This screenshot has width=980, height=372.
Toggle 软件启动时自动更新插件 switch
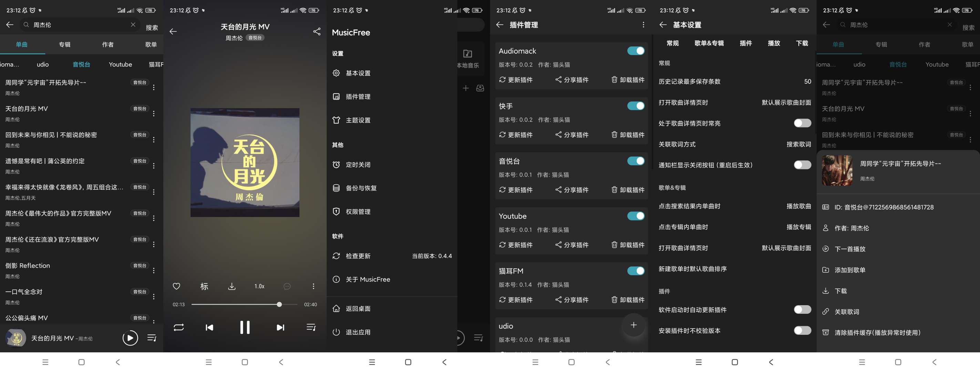pos(802,310)
